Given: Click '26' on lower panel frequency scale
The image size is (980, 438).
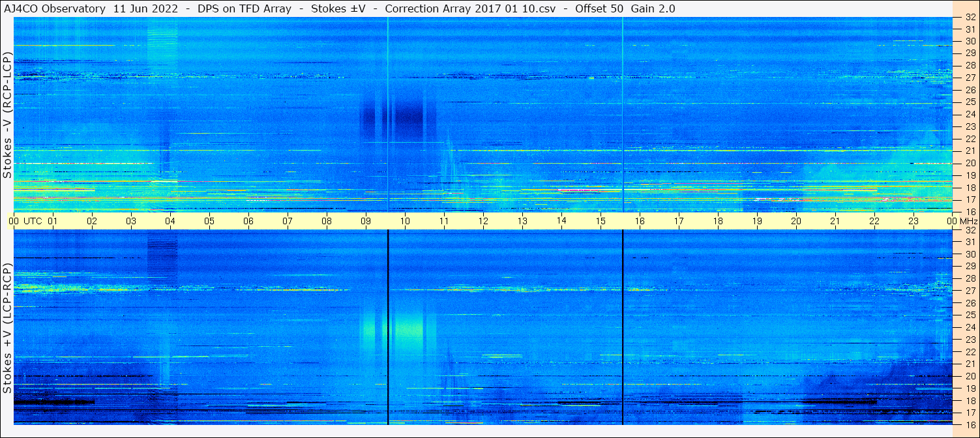Looking at the screenshot, I should 970,303.
